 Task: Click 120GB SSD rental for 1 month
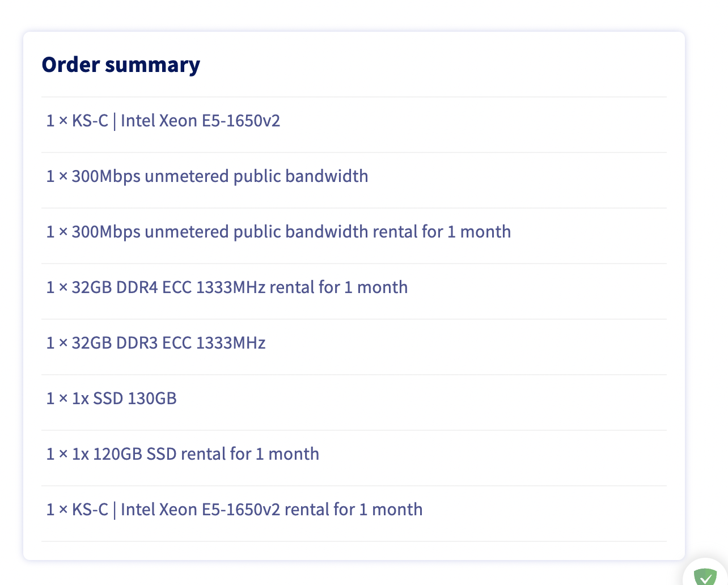pyautogui.click(x=354, y=454)
